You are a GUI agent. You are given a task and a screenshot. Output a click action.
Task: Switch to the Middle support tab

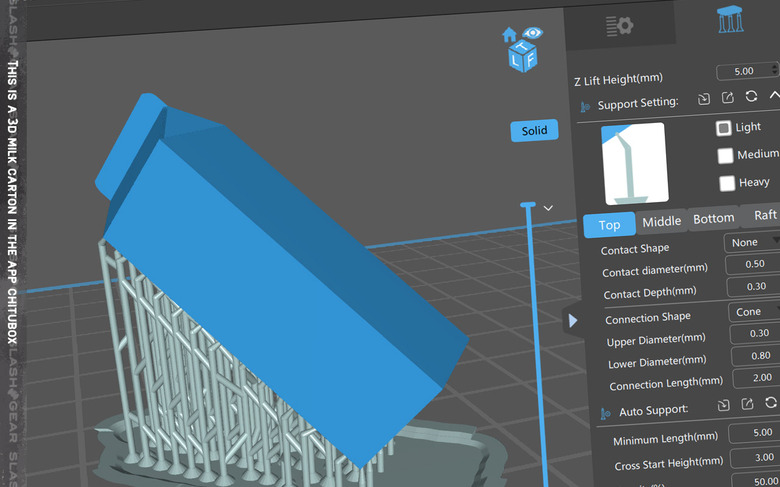[x=661, y=222]
